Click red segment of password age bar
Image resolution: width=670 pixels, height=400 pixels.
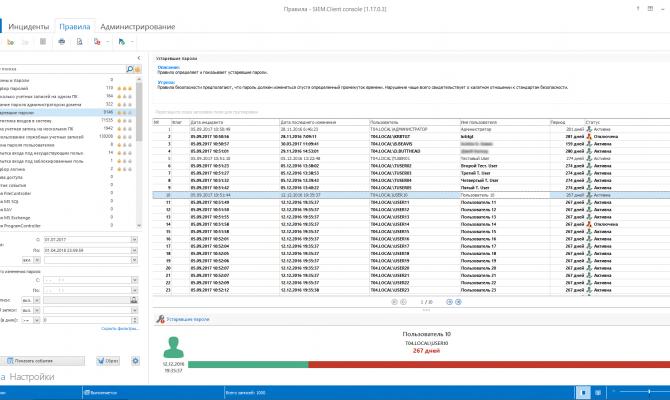[489, 365]
